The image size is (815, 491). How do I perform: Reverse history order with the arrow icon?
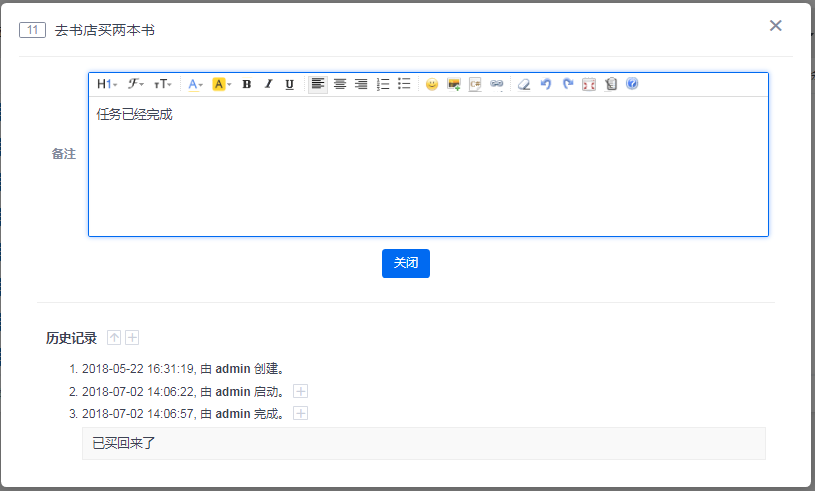(114, 338)
